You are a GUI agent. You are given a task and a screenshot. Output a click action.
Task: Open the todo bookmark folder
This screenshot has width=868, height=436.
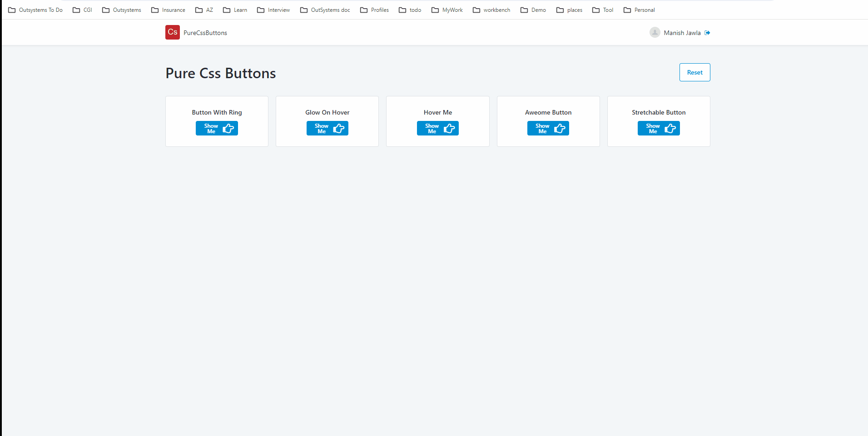pyautogui.click(x=410, y=10)
